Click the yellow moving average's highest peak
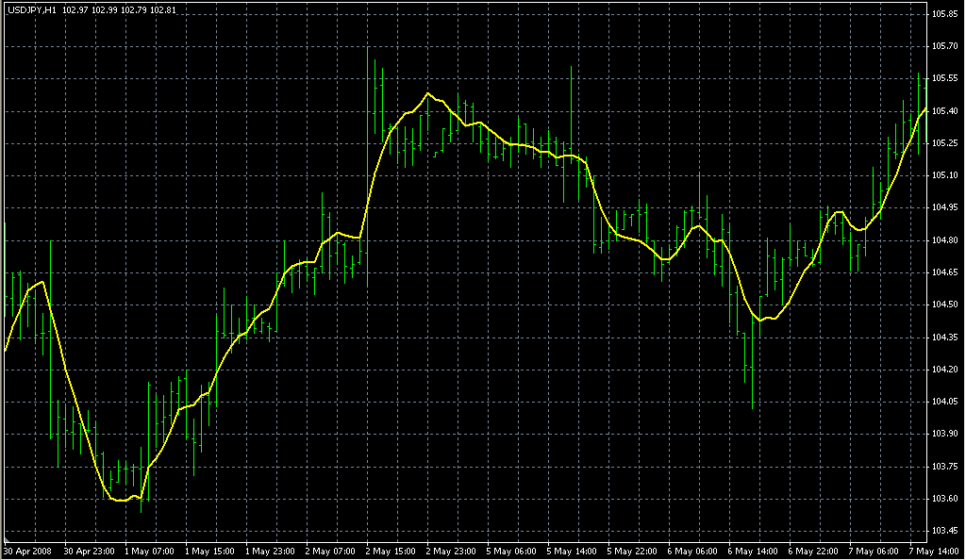Viewport: 966px width, 560px height. (x=428, y=93)
